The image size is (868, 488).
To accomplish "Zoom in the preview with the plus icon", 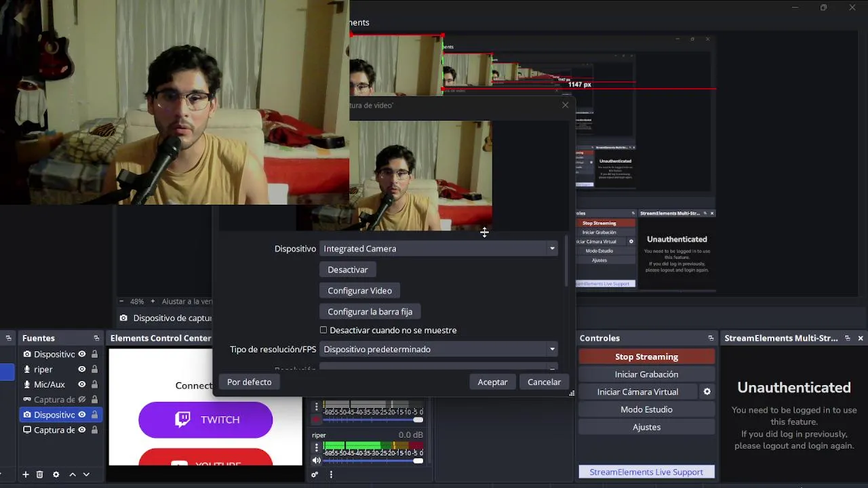I will click(153, 301).
